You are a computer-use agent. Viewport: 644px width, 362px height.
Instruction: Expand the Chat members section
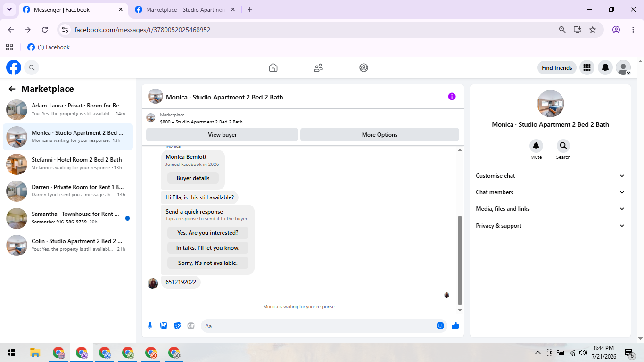point(550,192)
